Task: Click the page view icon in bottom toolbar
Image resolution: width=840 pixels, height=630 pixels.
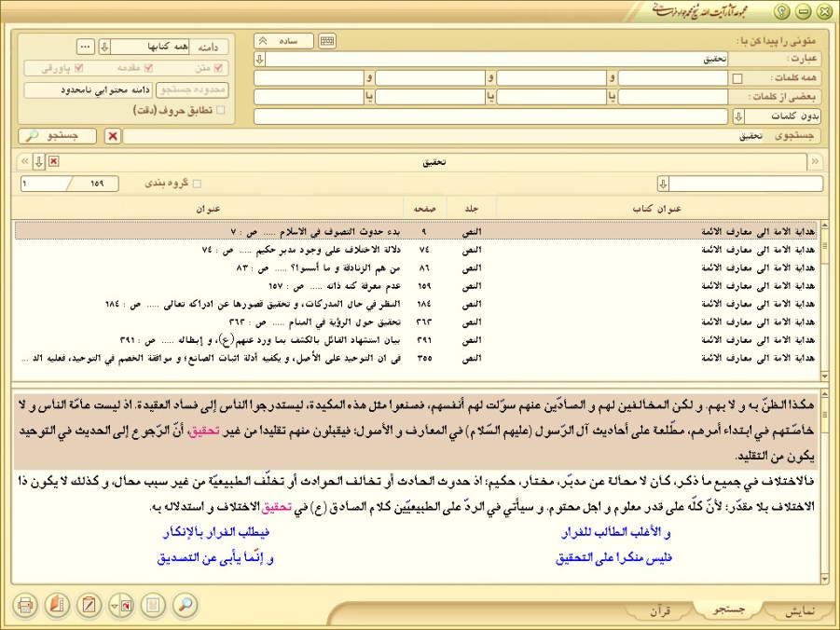Action: [x=153, y=606]
